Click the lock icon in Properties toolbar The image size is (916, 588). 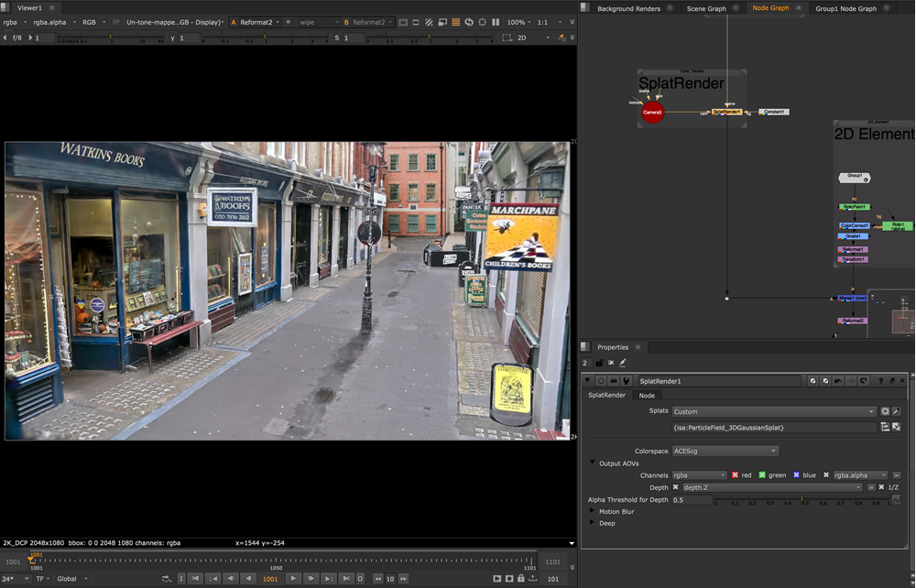coord(599,363)
